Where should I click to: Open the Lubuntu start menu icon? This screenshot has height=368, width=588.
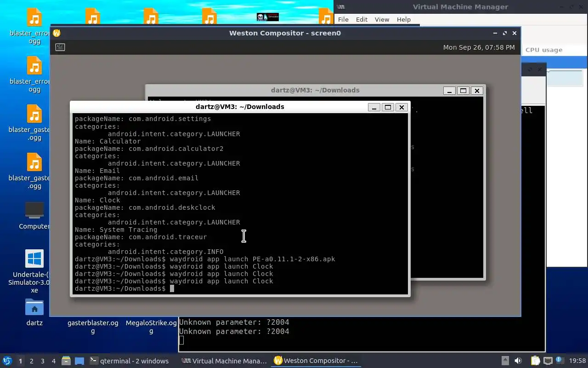coord(7,361)
